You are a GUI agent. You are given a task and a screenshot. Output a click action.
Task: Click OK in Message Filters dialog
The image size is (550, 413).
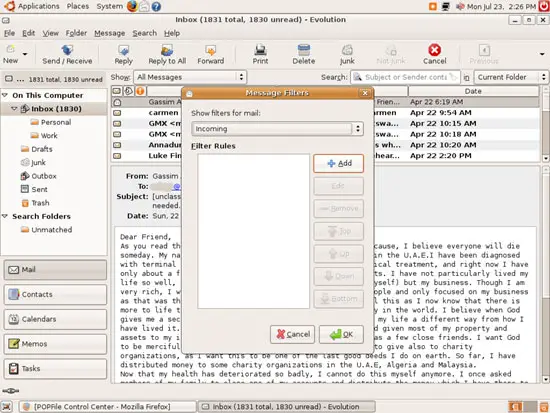tap(341, 334)
